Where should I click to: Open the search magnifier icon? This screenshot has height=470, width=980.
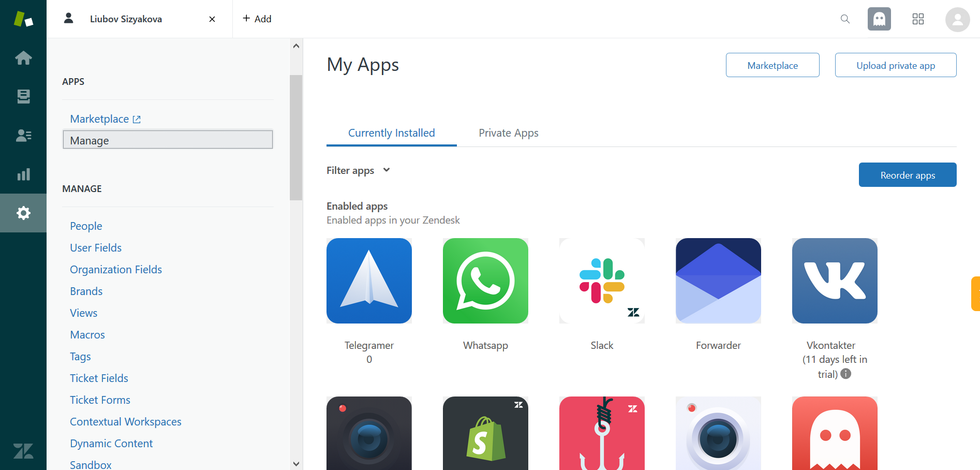[x=845, y=19]
